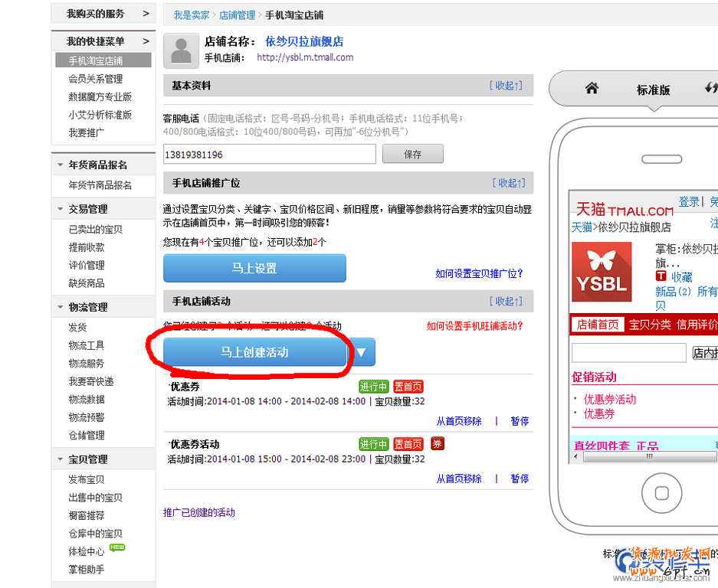Switch to 标准版 tab above phone
Viewport: 718px width, 588px height.
click(654, 90)
